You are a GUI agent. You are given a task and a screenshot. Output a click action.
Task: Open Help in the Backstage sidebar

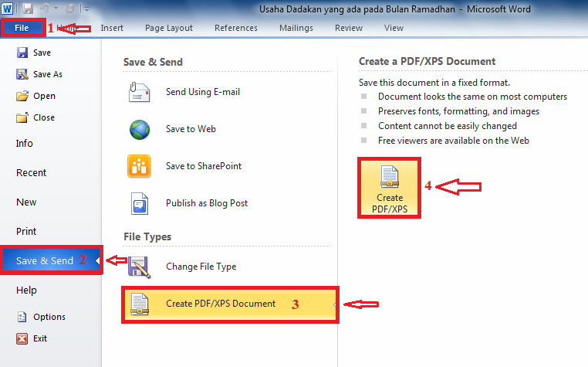tap(26, 290)
